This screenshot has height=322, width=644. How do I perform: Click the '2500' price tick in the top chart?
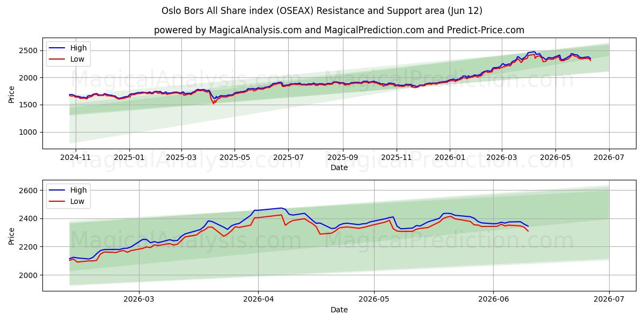pos(30,50)
